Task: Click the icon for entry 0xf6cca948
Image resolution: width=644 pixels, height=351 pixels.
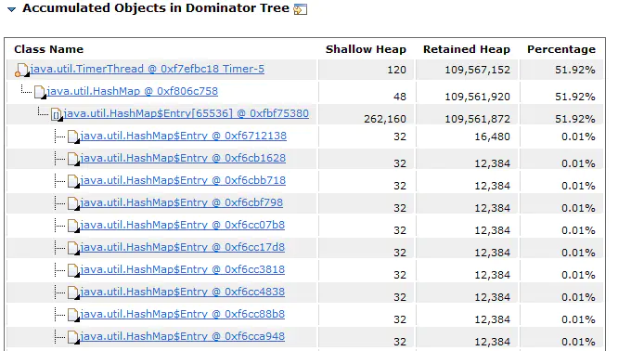Action: 73,337
